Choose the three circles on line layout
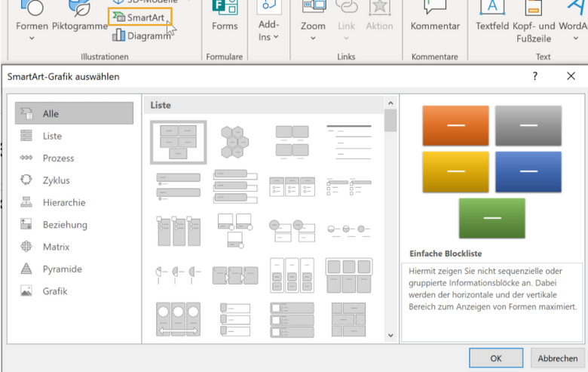Image resolution: width=588 pixels, height=372 pixels. 349,230
